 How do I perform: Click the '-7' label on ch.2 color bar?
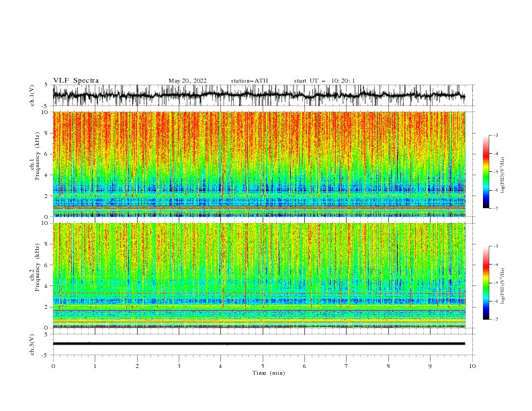[496, 319]
